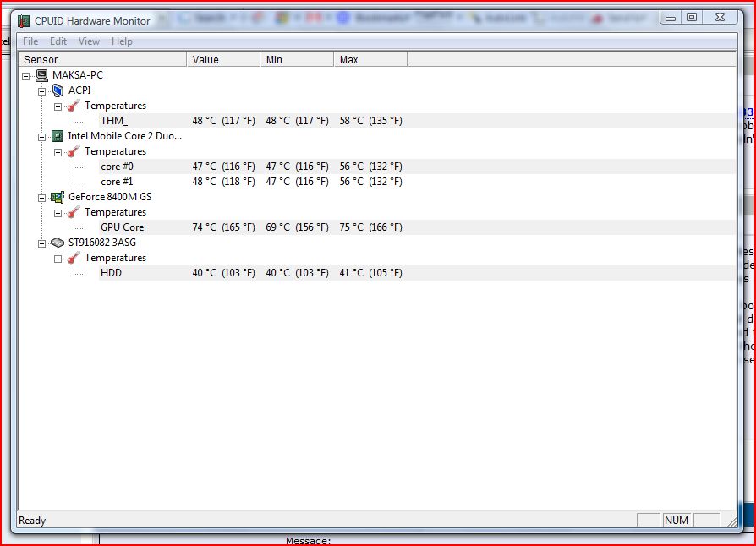Viewport: 756px width, 546px height.
Task: Click the processor chip icon for Intel Mobile Core 2 Duo
Action: (x=58, y=136)
